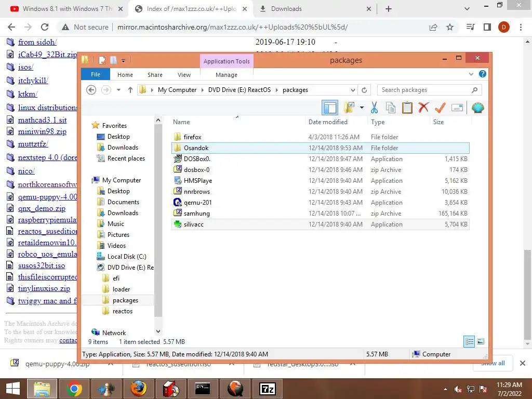Open the isos/ directory link
532x399 pixels.
[x=26, y=67]
